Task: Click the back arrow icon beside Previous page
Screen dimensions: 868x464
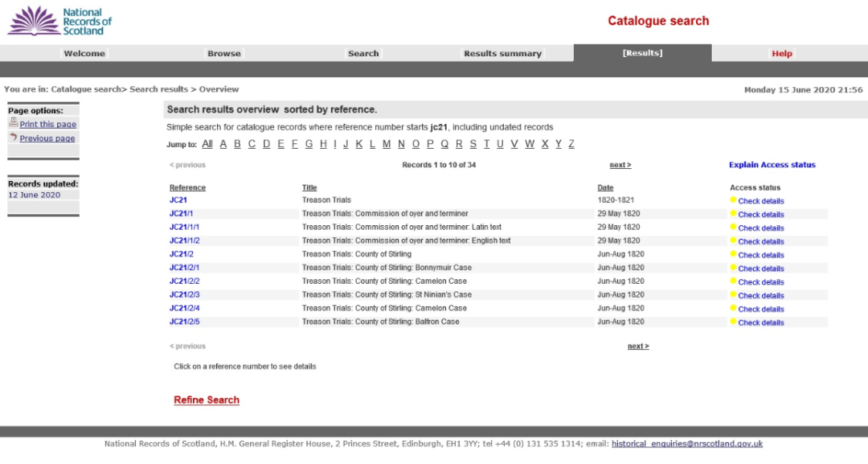Action: [x=13, y=138]
